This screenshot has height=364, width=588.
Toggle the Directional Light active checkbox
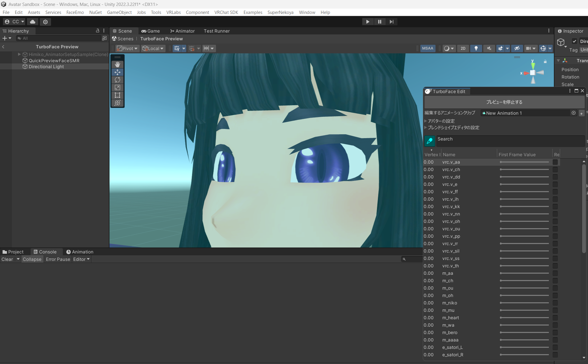click(x=575, y=41)
